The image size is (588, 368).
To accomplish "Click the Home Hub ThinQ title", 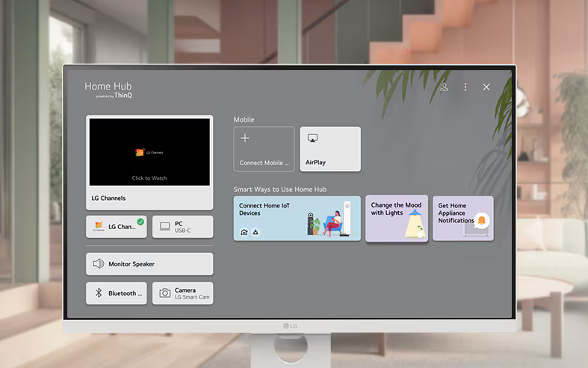I will (x=108, y=90).
